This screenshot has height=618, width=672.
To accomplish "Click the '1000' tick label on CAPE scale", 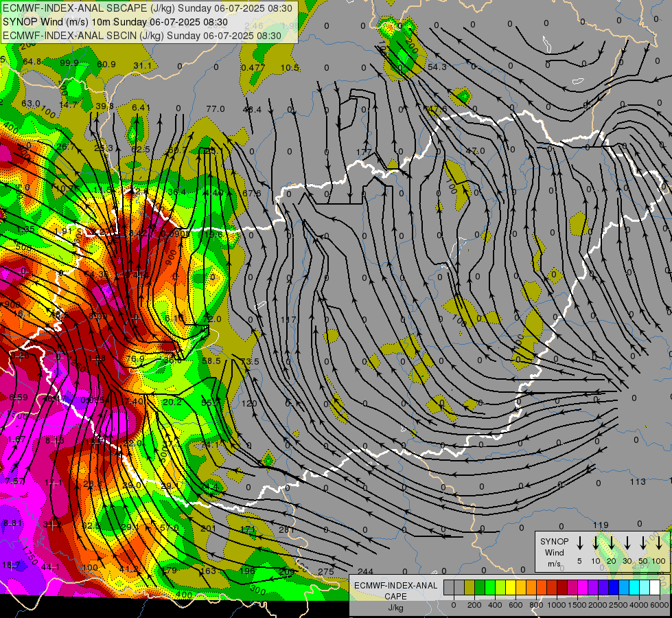I will point(556,605).
